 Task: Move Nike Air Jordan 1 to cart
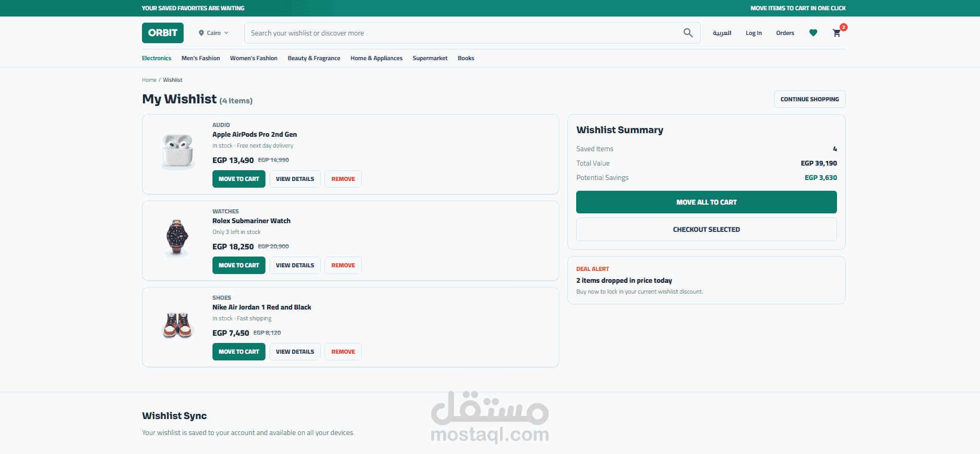tap(239, 352)
